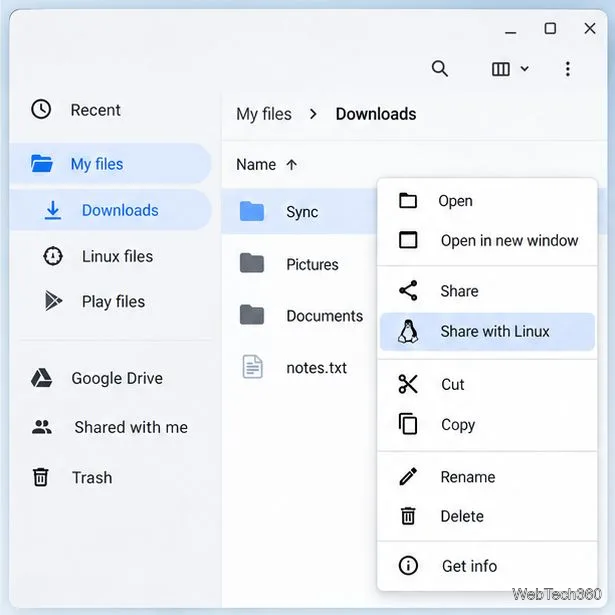The image size is (615, 615).
Task: Select My files in the sidebar
Action: point(110,164)
